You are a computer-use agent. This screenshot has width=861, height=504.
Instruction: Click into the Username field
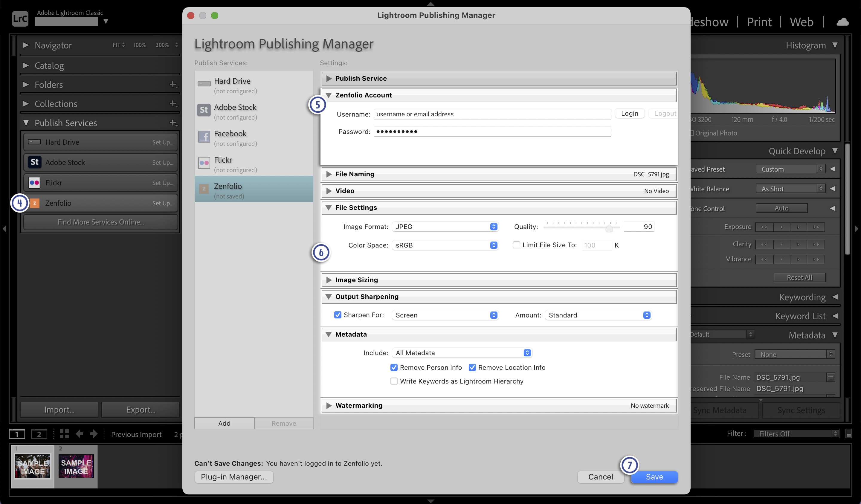tap(492, 114)
